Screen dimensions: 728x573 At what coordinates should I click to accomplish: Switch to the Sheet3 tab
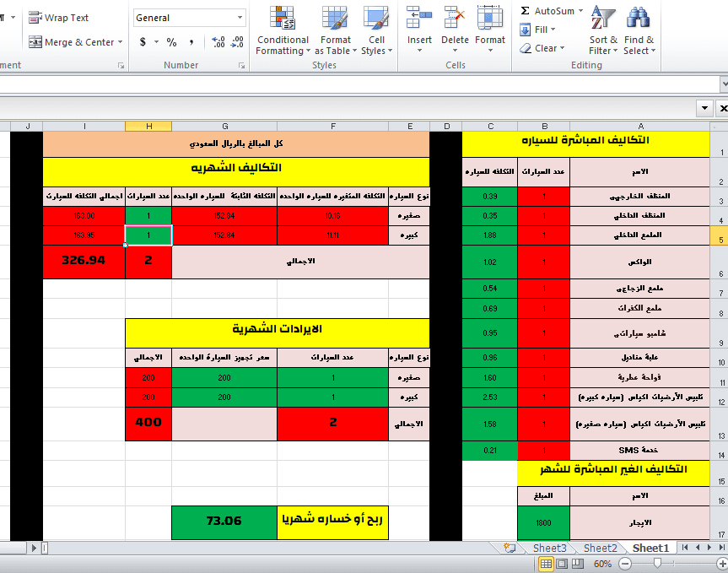549,549
